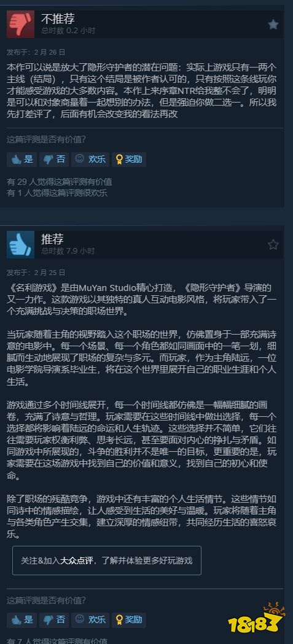Click the filled star on the 不推荐 review
The image size is (293, 644).
point(273,25)
